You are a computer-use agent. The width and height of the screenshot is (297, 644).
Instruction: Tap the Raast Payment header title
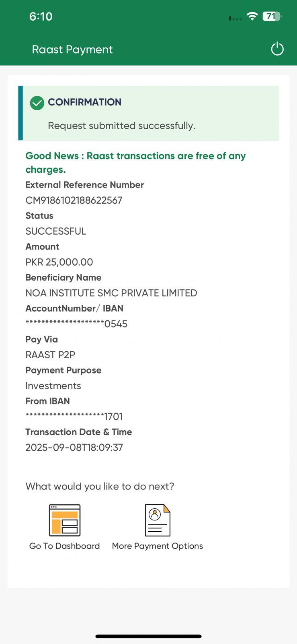point(72,50)
